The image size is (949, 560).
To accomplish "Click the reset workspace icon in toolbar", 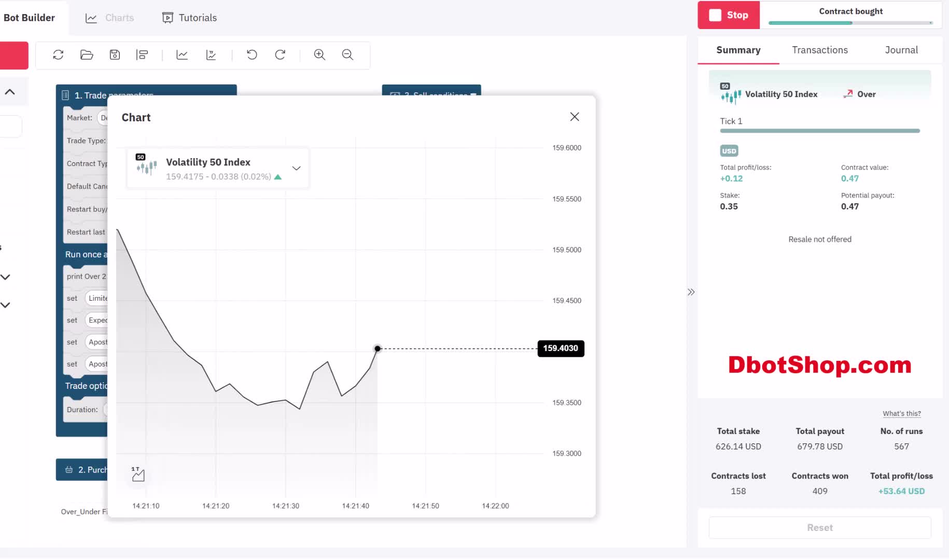I will [x=58, y=55].
